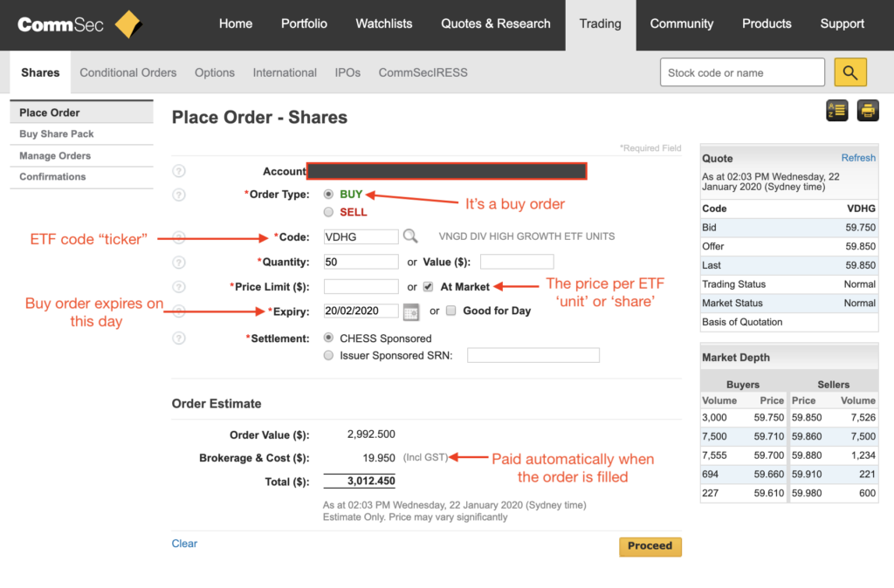The height and width of the screenshot is (588, 894).
Task: Enable the Good for Day checkbox
Action: pos(451,311)
